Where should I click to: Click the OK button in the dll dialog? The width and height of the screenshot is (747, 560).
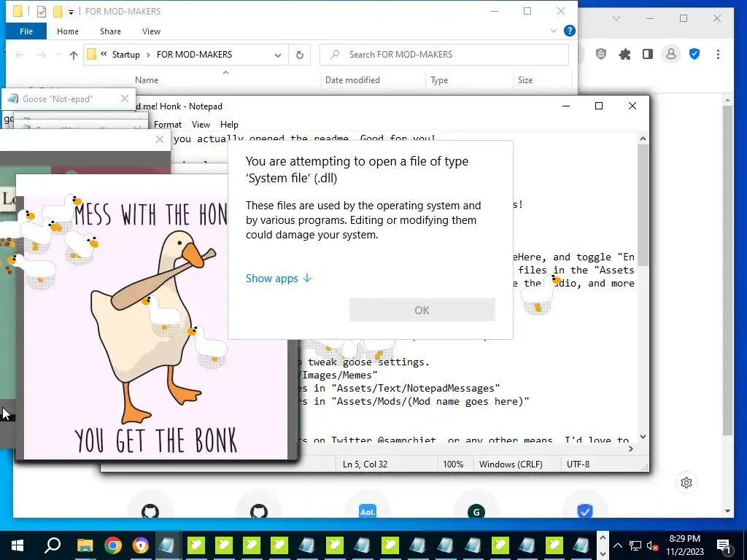point(422,310)
